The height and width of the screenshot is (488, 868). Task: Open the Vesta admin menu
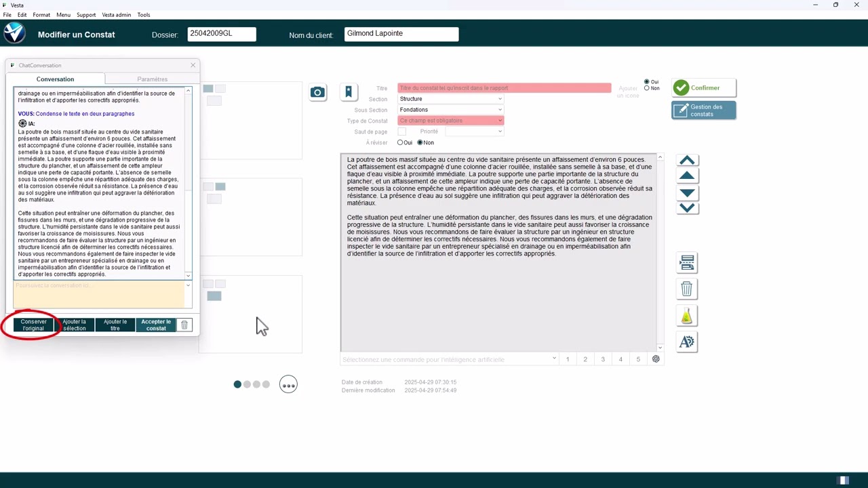117,14
